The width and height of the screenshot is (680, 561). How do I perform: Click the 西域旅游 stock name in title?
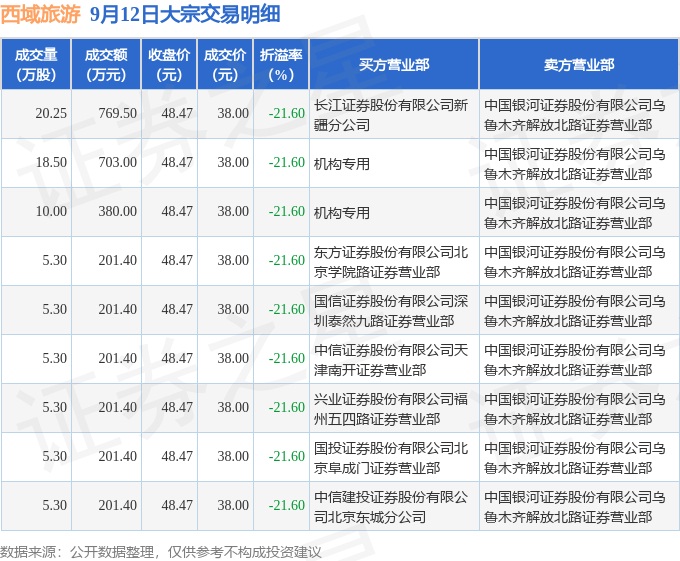(40, 14)
